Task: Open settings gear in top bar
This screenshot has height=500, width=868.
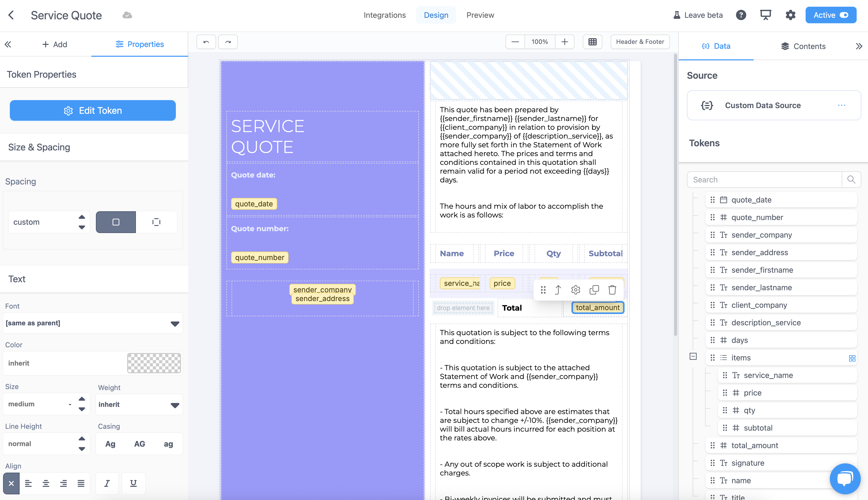Action: tap(790, 15)
